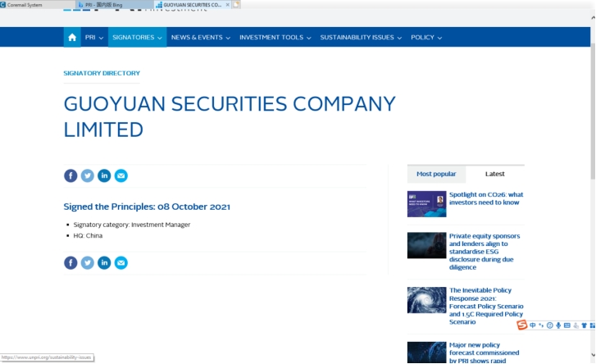This screenshot has width=596, height=364.
Task: Show the Most popular articles tab
Action: click(x=436, y=174)
